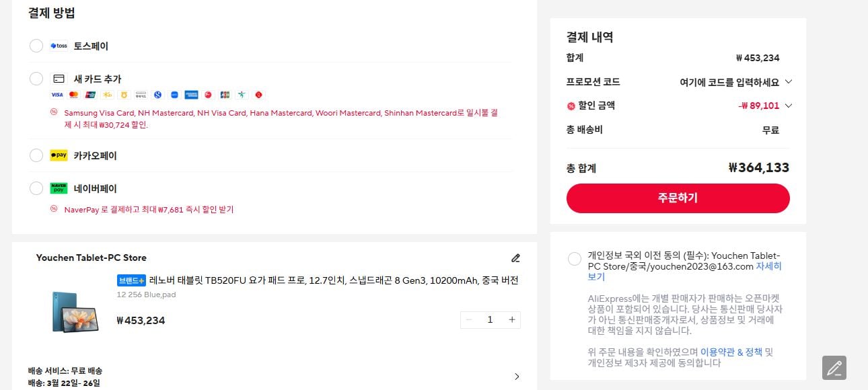Click the floating edit note icon
Image resolution: width=868 pixels, height=390 pixels.
coord(834,368)
